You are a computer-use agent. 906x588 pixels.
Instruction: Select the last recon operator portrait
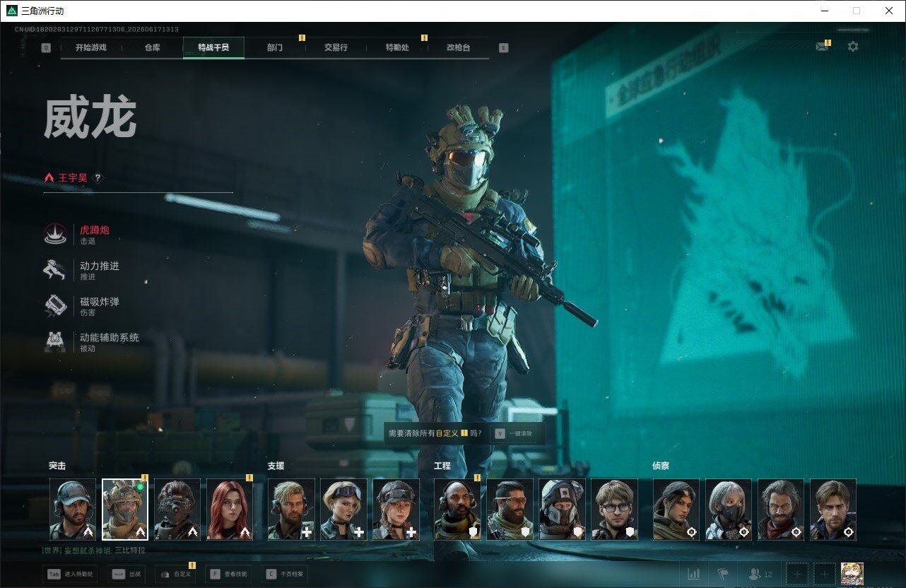[x=833, y=510]
